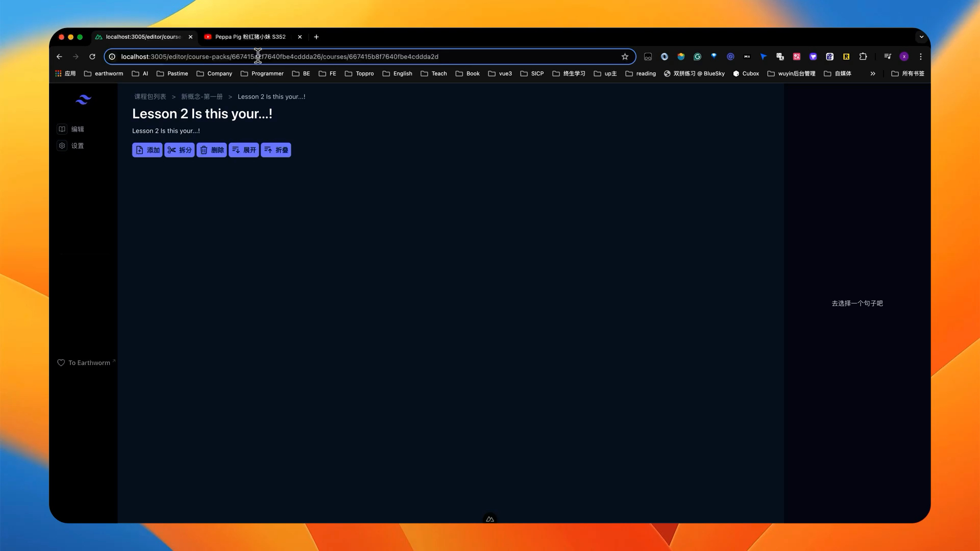The width and height of the screenshot is (980, 551).
Task: Click Lesson 2 Is this your...! breadcrumb text
Action: tap(272, 96)
